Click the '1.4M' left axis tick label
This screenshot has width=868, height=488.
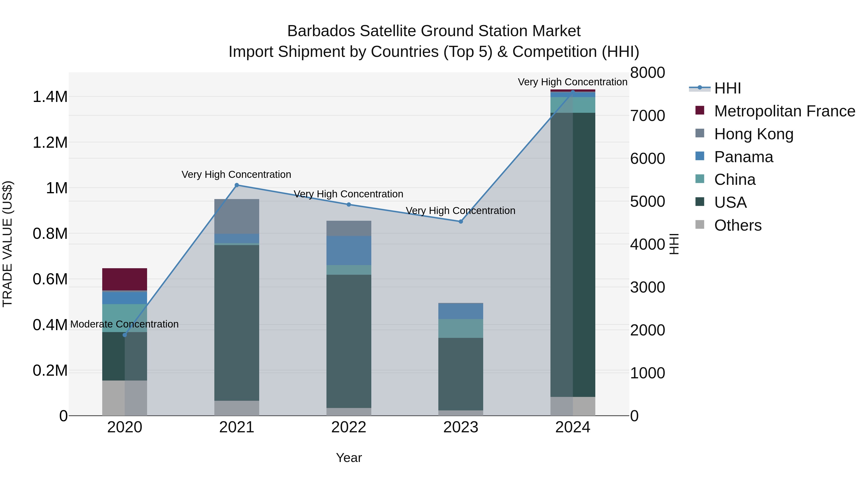click(x=50, y=97)
